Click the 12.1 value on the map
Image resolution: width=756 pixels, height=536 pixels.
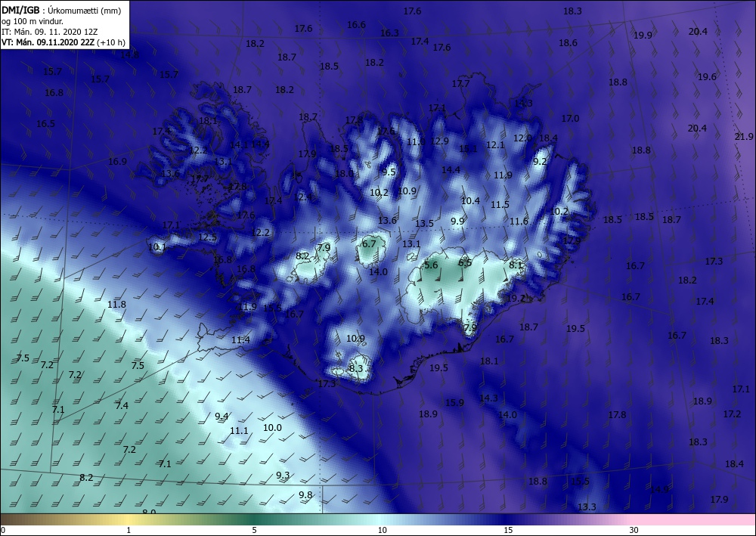495,145
